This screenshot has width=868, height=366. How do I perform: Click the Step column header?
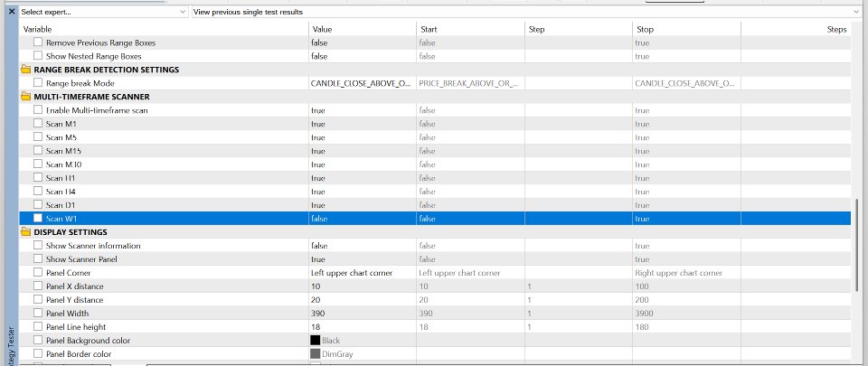pyautogui.click(x=579, y=29)
